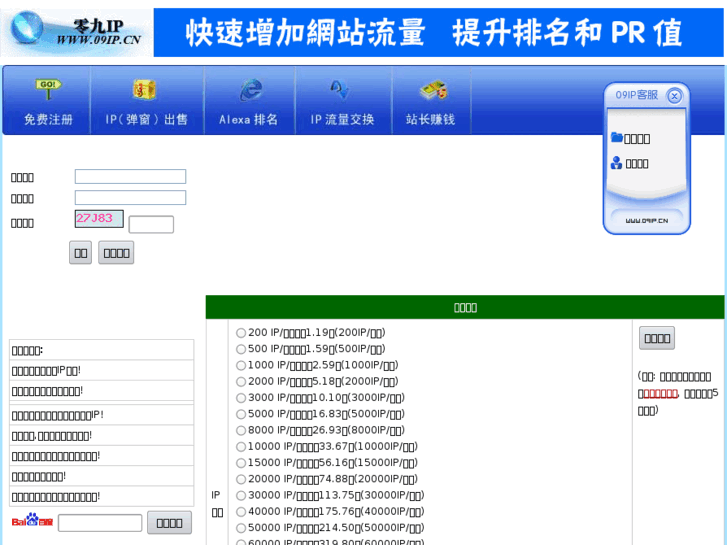Click the Baidu search input field

click(100, 523)
